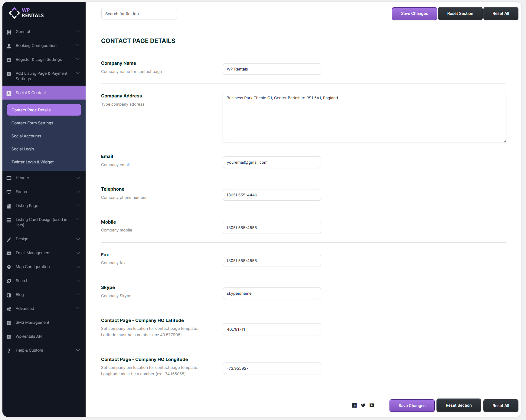Click the Twitter icon in the footer
526x420 pixels.
(x=363, y=405)
